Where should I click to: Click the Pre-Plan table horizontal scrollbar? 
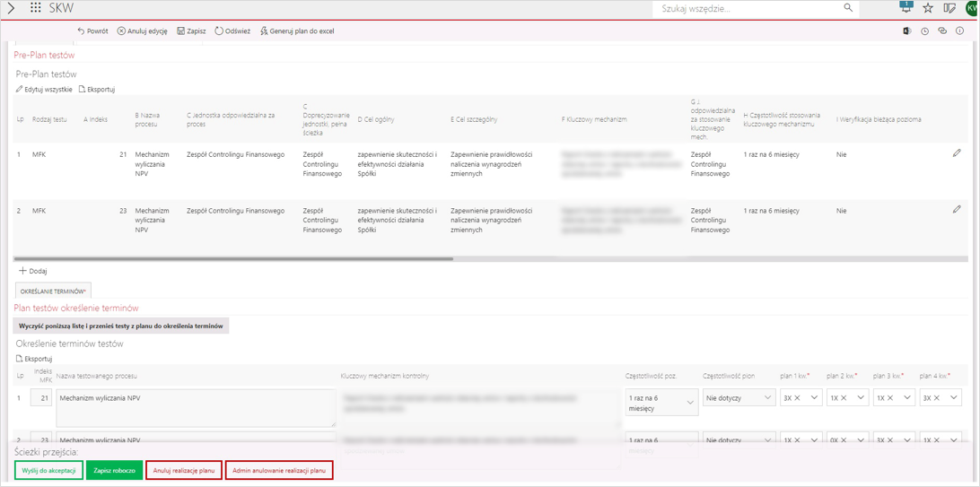pos(232,258)
